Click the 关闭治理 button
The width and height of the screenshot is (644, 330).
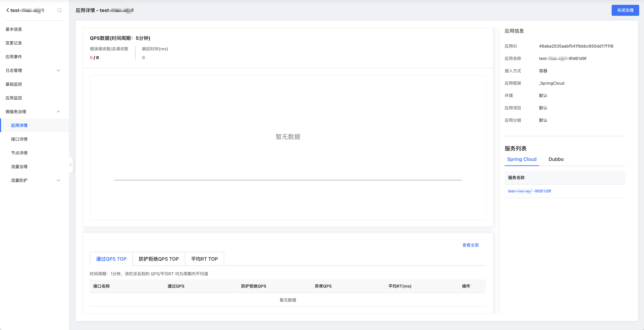pos(625,10)
